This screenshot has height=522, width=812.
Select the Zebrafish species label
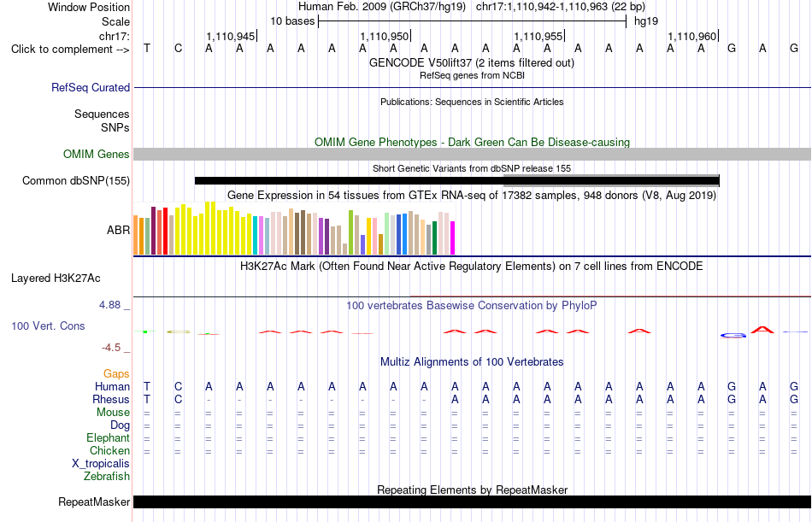click(x=107, y=477)
